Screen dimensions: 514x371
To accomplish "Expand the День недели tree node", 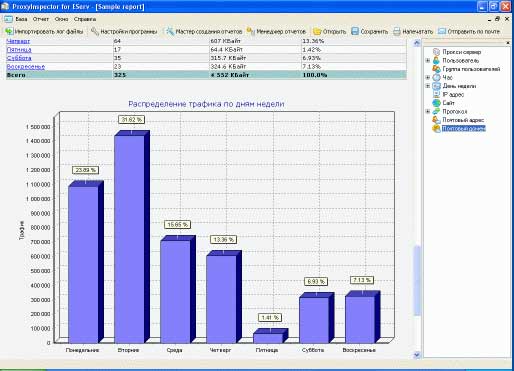I will pos(428,86).
